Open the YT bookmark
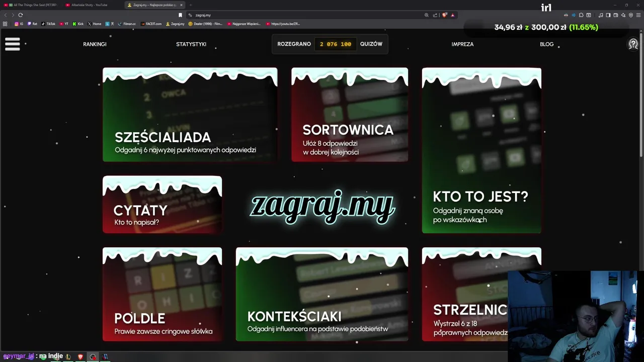 (x=64, y=24)
